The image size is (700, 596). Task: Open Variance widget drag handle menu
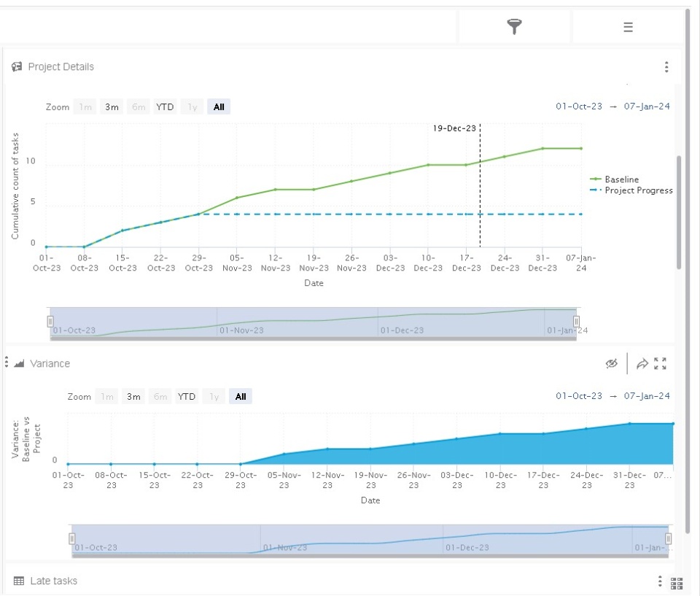pyautogui.click(x=7, y=362)
